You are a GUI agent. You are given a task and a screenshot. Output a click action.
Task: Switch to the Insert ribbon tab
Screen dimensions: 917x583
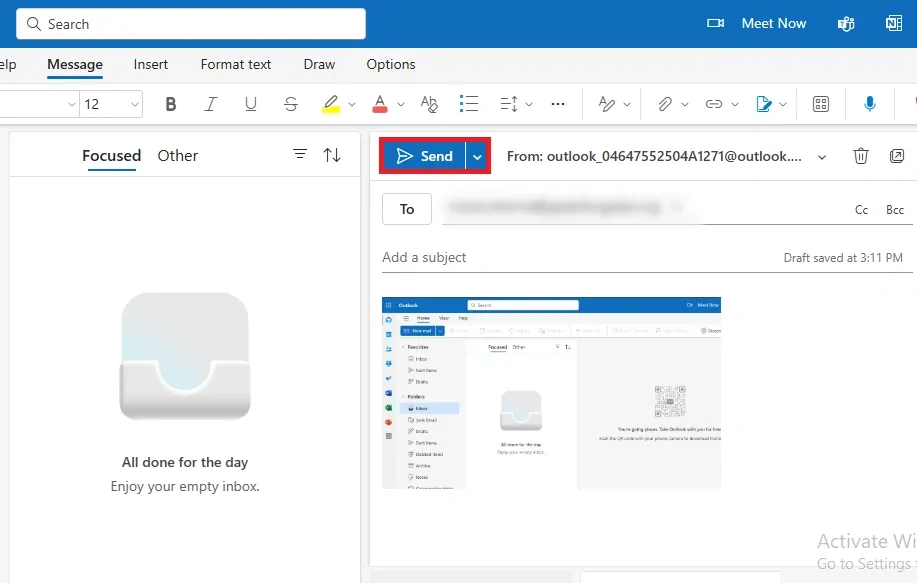(x=150, y=64)
